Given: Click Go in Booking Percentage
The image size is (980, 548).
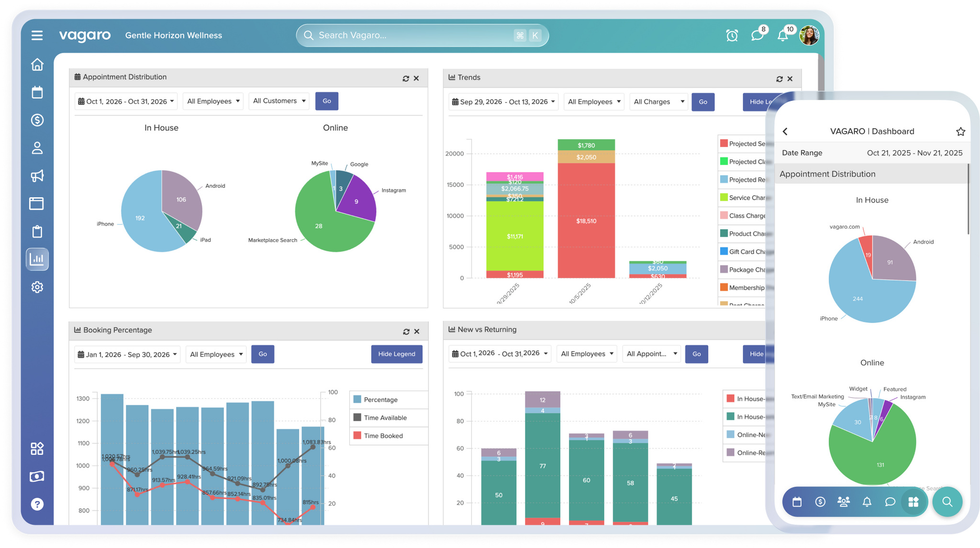Looking at the screenshot, I should (263, 354).
